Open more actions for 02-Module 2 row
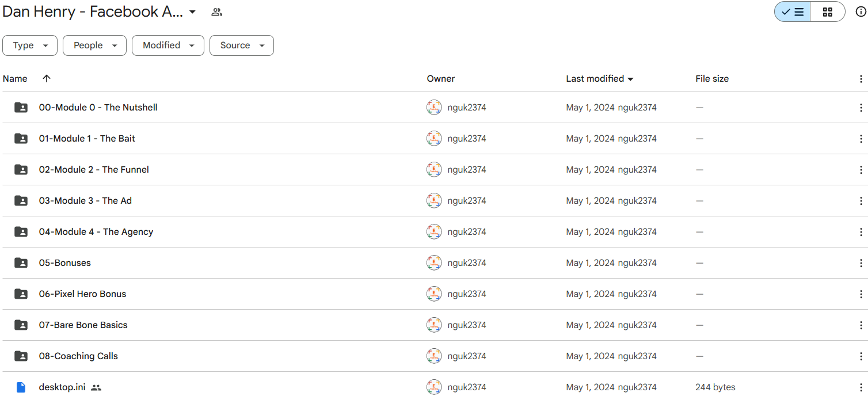This screenshot has height=396, width=868. tap(861, 170)
